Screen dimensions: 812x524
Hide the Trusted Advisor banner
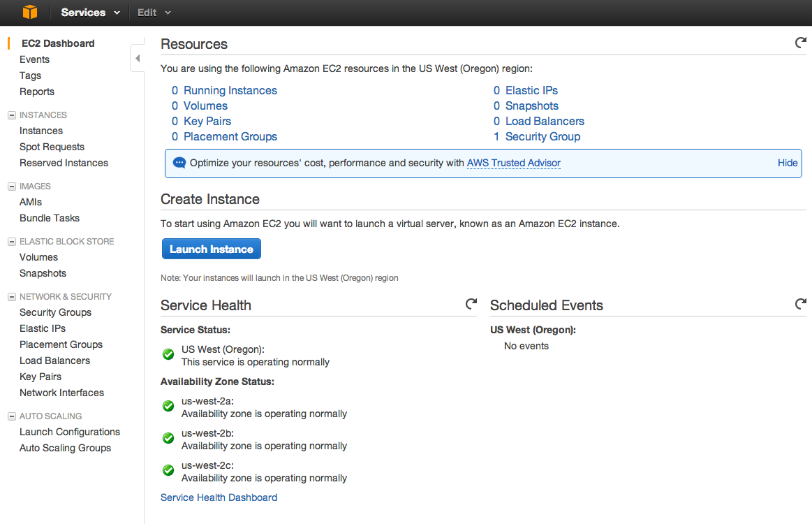point(787,163)
